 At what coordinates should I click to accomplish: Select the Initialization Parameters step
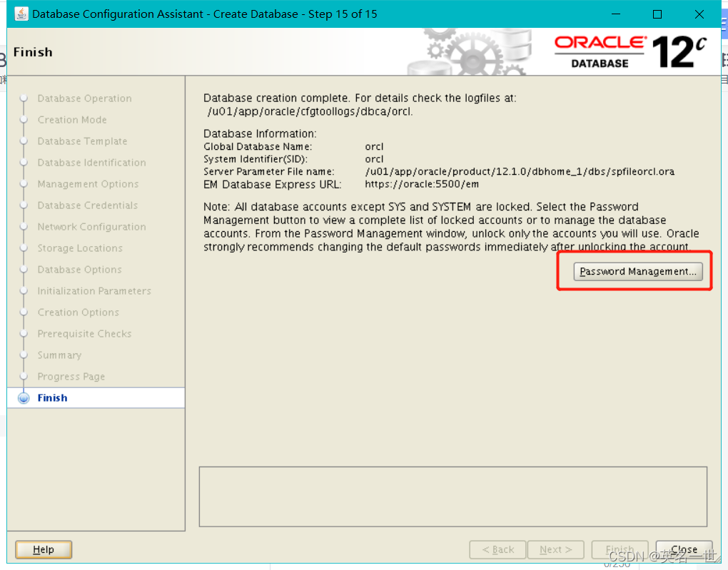tap(94, 290)
